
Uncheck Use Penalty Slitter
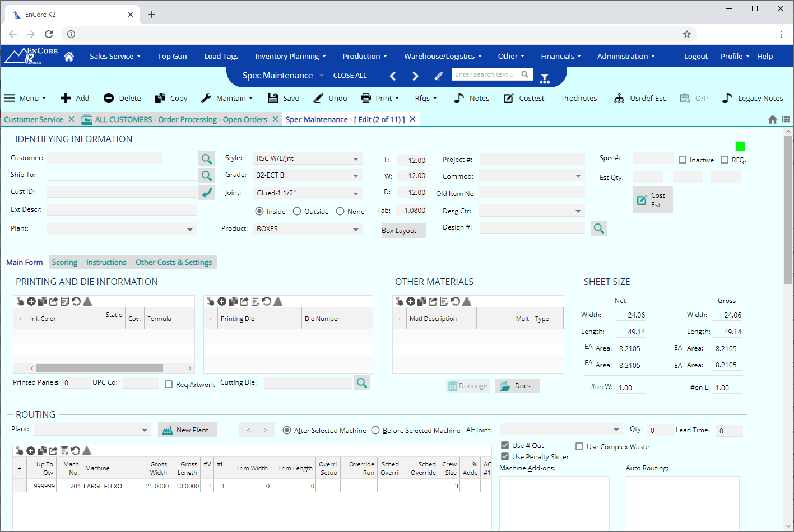pos(505,457)
